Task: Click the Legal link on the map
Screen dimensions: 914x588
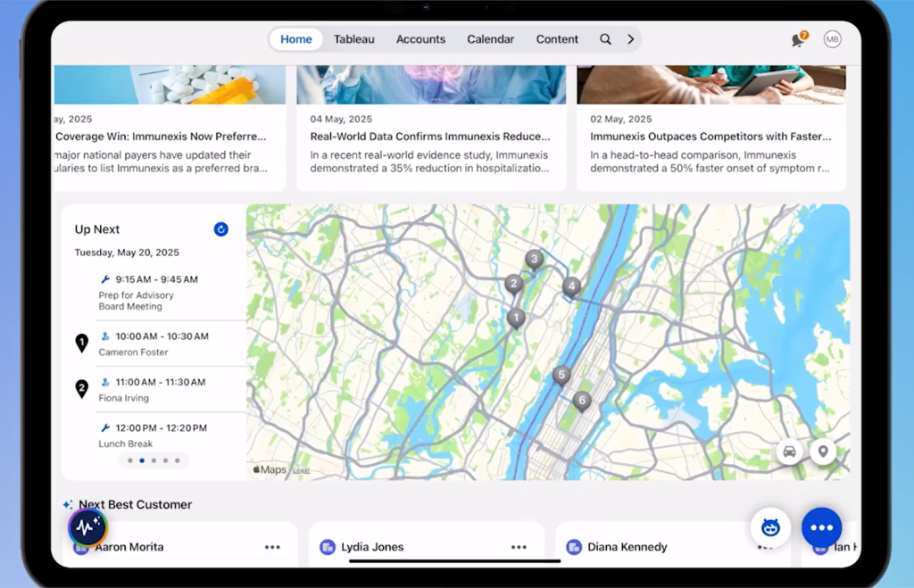Action: pos(301,470)
